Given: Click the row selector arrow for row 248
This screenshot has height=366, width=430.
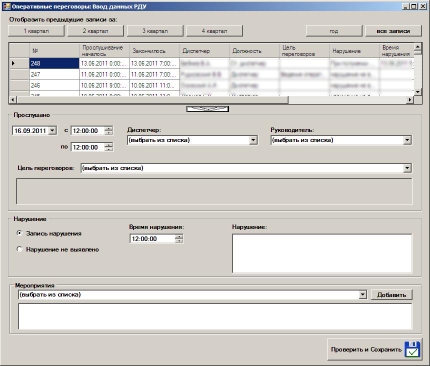Looking at the screenshot, I should coord(19,63).
